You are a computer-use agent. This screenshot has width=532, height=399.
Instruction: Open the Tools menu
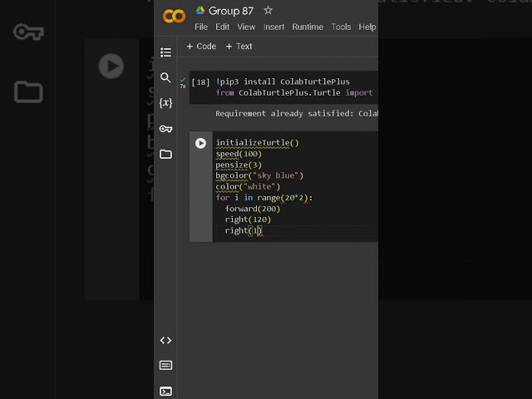[341, 27]
